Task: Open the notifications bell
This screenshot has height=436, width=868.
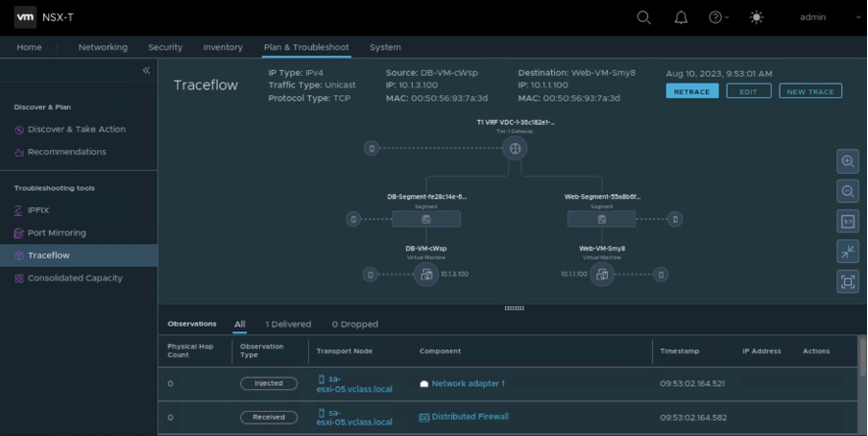Action: click(681, 17)
